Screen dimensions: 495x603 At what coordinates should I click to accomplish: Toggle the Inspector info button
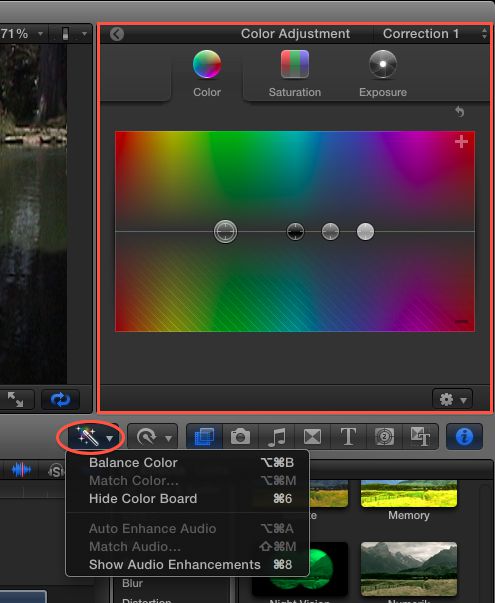pos(464,436)
